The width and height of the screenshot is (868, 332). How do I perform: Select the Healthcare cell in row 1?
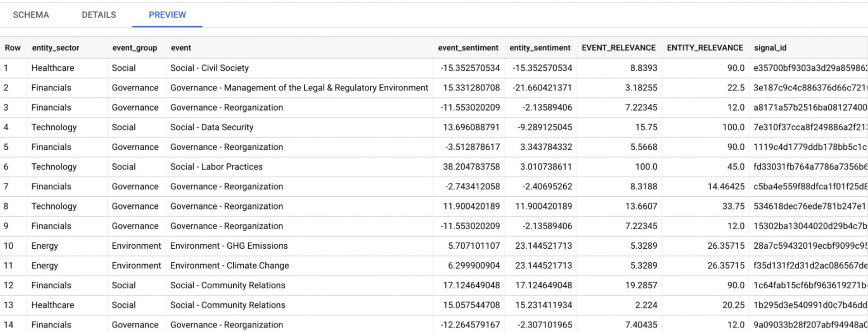click(52, 68)
